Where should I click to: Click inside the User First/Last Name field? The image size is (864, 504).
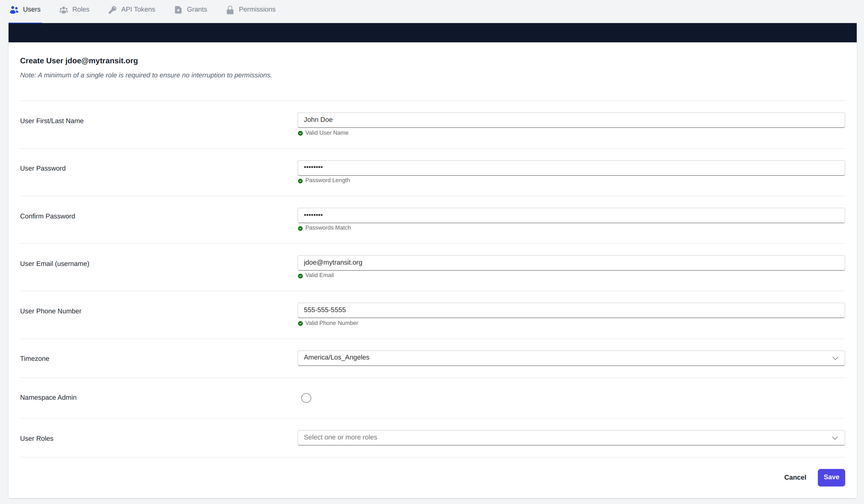click(571, 120)
